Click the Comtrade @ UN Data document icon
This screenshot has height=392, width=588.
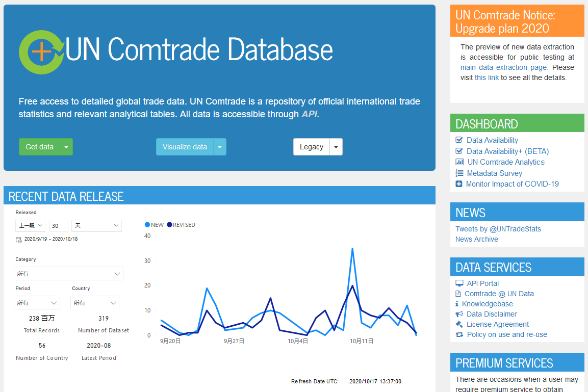pyautogui.click(x=458, y=294)
